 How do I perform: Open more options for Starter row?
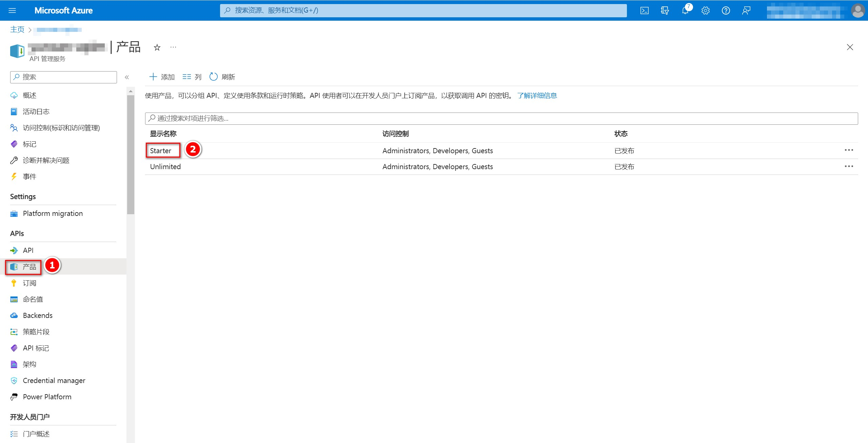pos(849,150)
